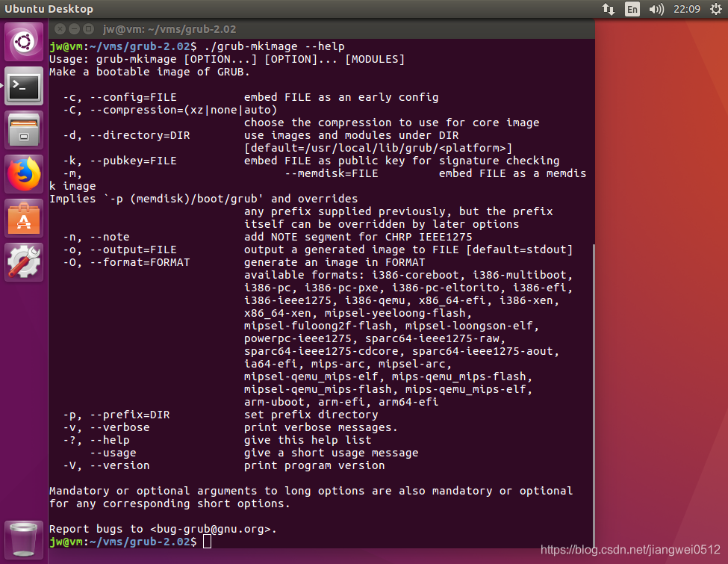
Task: Open the Trash in the launcher
Action: coord(24,540)
